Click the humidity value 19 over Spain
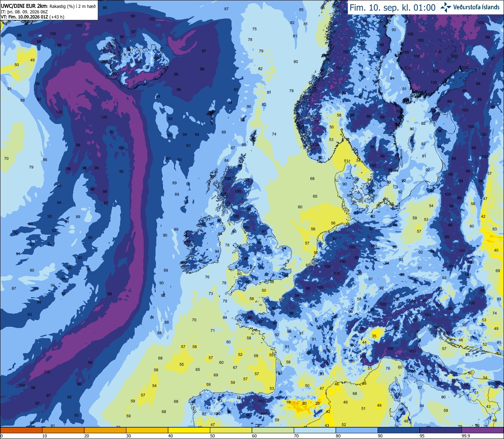The width and height of the screenshot is (504, 439). coord(289,402)
